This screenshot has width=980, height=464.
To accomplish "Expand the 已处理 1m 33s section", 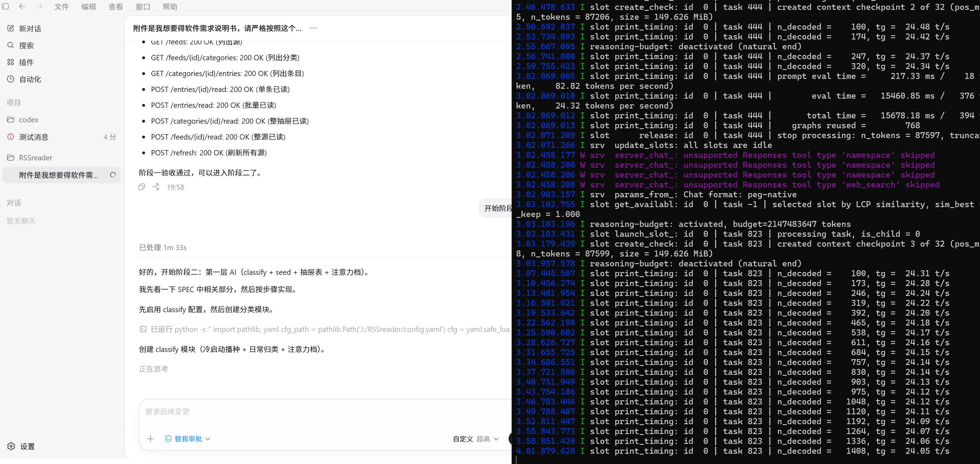I will click(x=163, y=247).
